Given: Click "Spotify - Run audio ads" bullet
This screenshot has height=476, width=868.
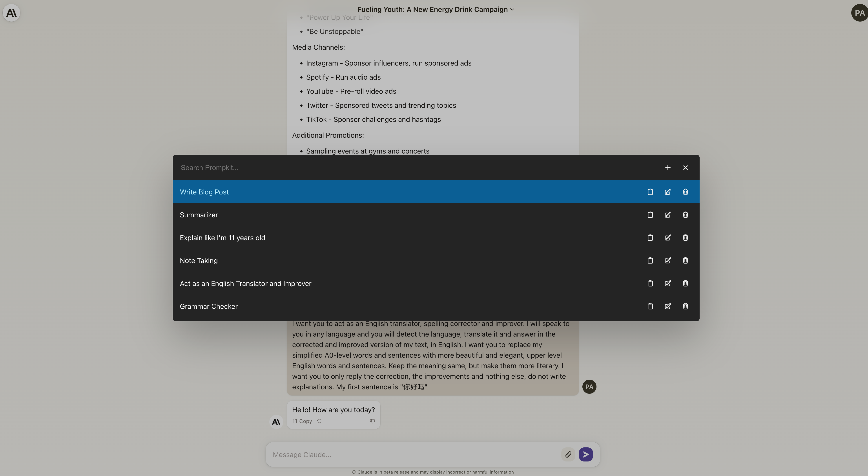Looking at the screenshot, I should pyautogui.click(x=343, y=77).
